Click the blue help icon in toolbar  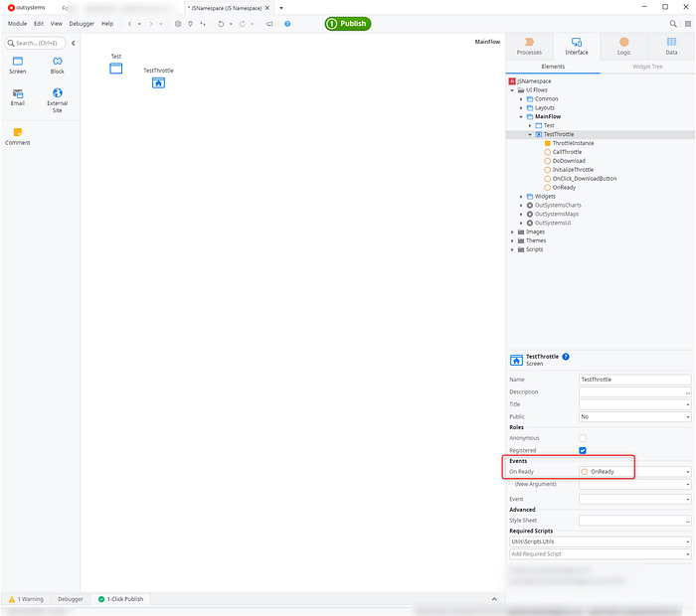point(286,23)
